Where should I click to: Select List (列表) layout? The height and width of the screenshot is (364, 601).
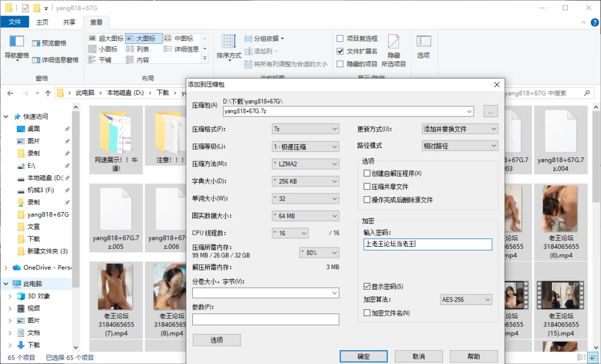[138, 49]
